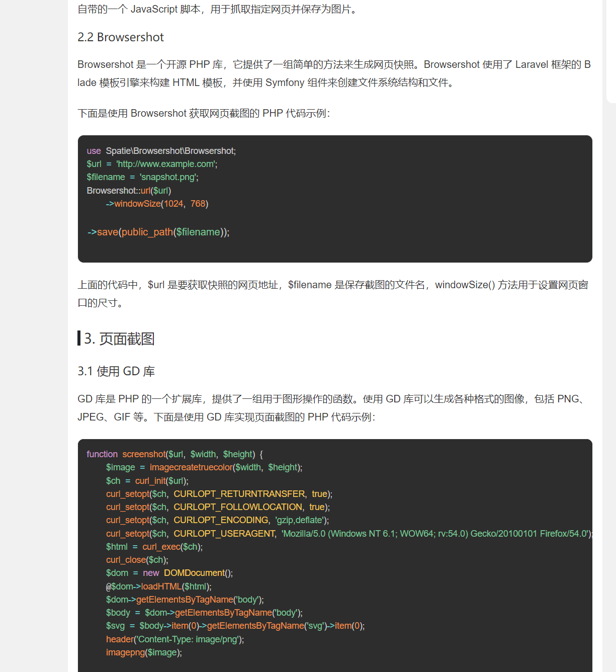
Task: Click the "imagepng($image);" code line
Action: tap(144, 652)
